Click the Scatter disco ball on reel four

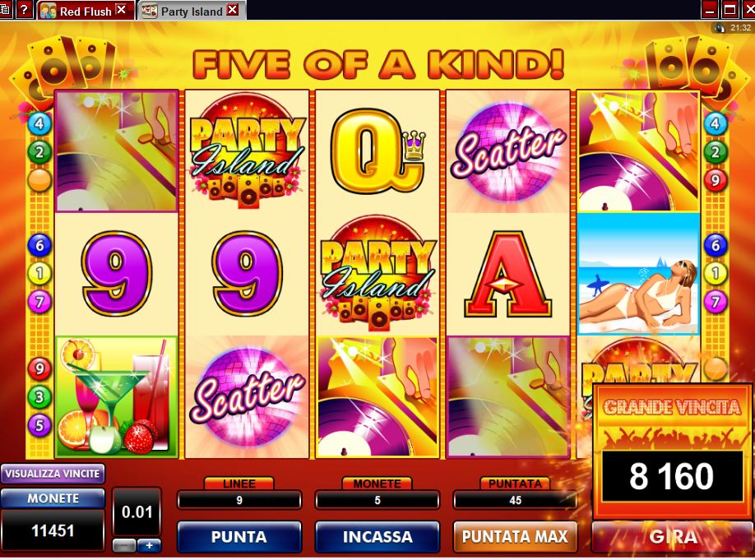508,150
